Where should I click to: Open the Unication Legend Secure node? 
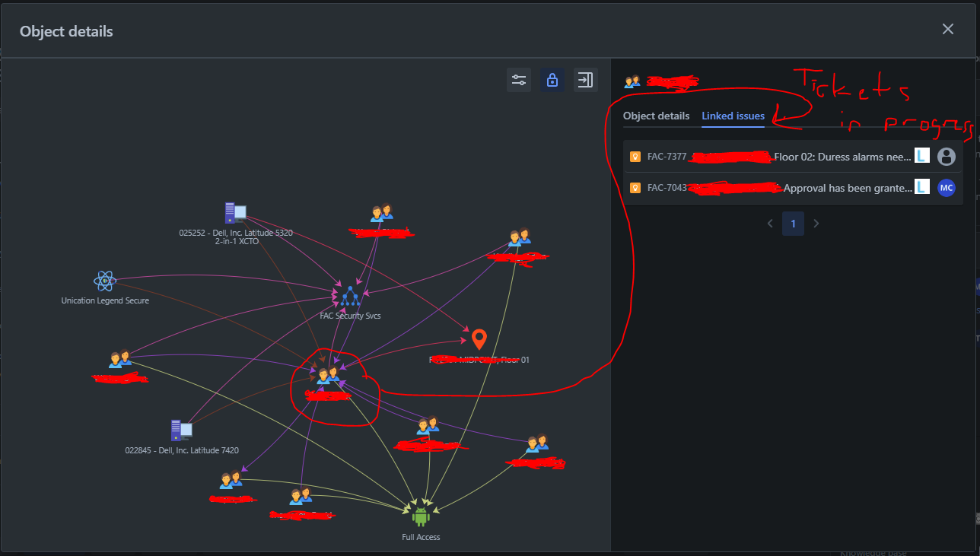[x=105, y=280]
